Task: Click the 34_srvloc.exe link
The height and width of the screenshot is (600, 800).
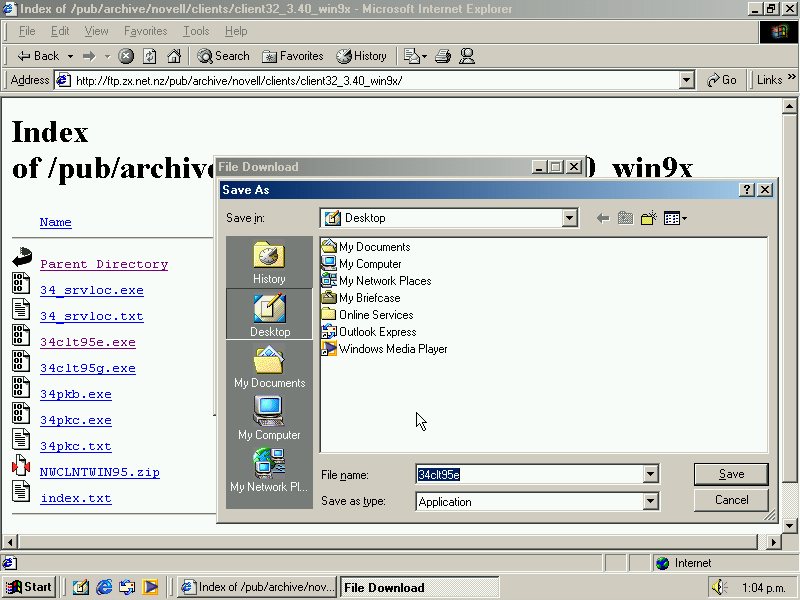Action: tap(92, 290)
